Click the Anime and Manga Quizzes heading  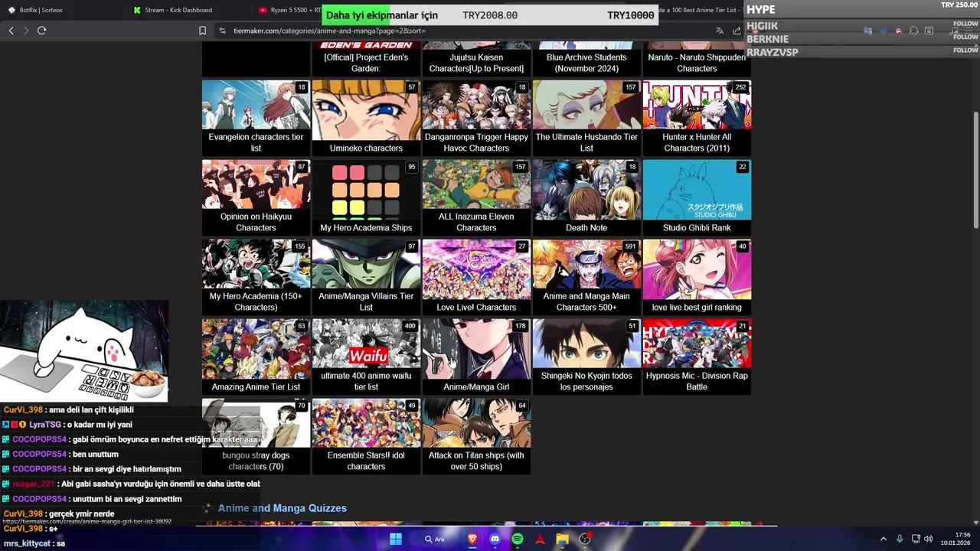[x=283, y=508]
